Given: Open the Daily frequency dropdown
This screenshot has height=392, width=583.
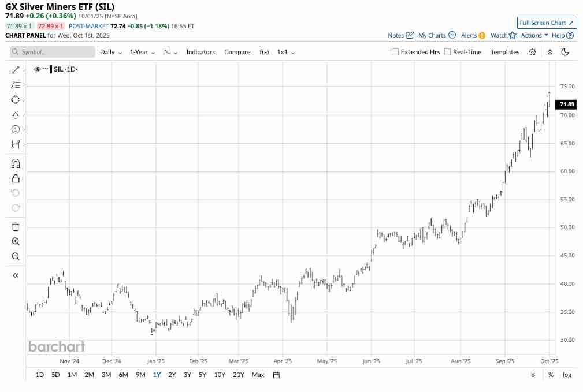Looking at the screenshot, I should tap(111, 52).
